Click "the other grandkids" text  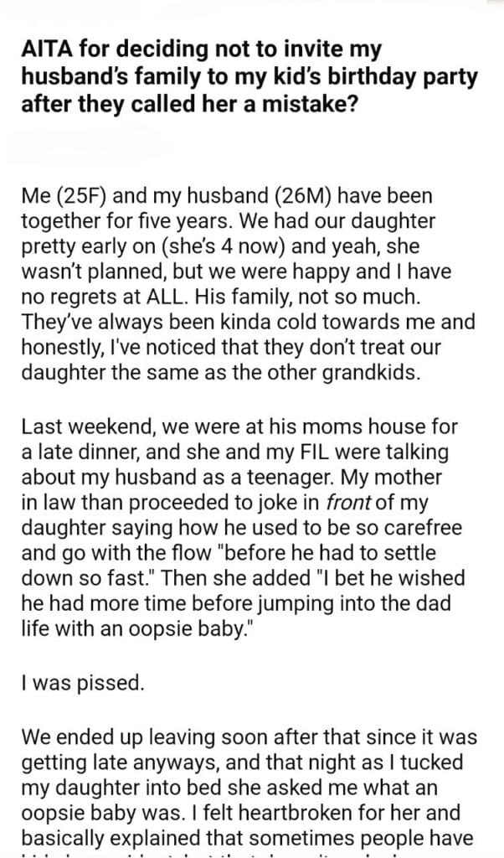tap(327, 371)
